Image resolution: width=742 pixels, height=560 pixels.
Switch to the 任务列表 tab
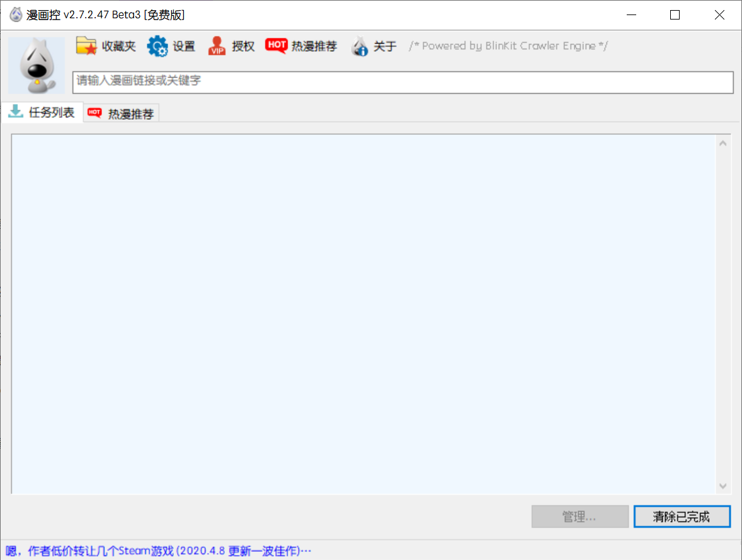coord(52,112)
